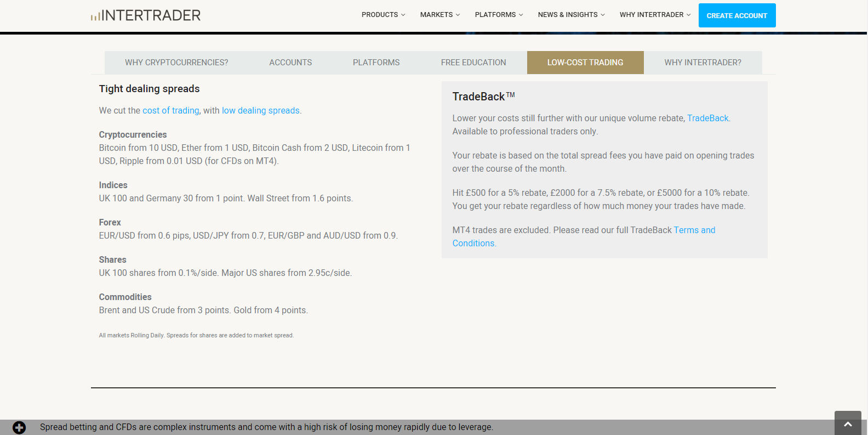Open the Why Intertrader? tab

(x=703, y=63)
